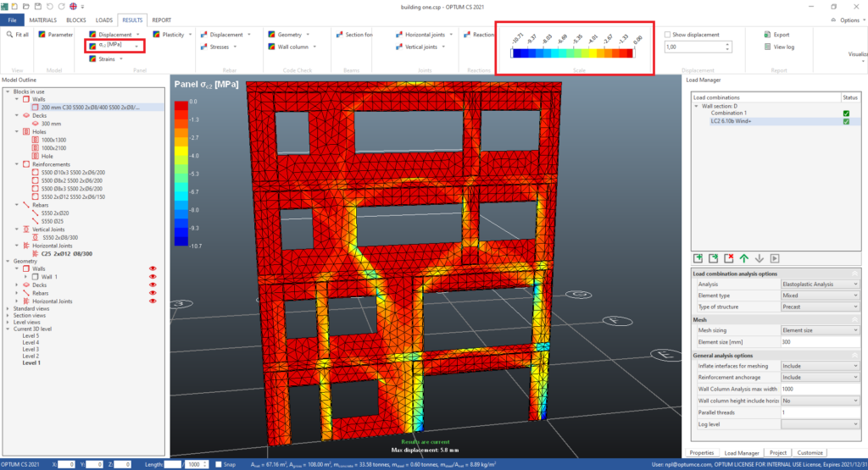Image resolution: width=868 pixels, height=470 pixels.
Task: Click the delete load combination red X icon
Action: pyautogui.click(x=728, y=257)
